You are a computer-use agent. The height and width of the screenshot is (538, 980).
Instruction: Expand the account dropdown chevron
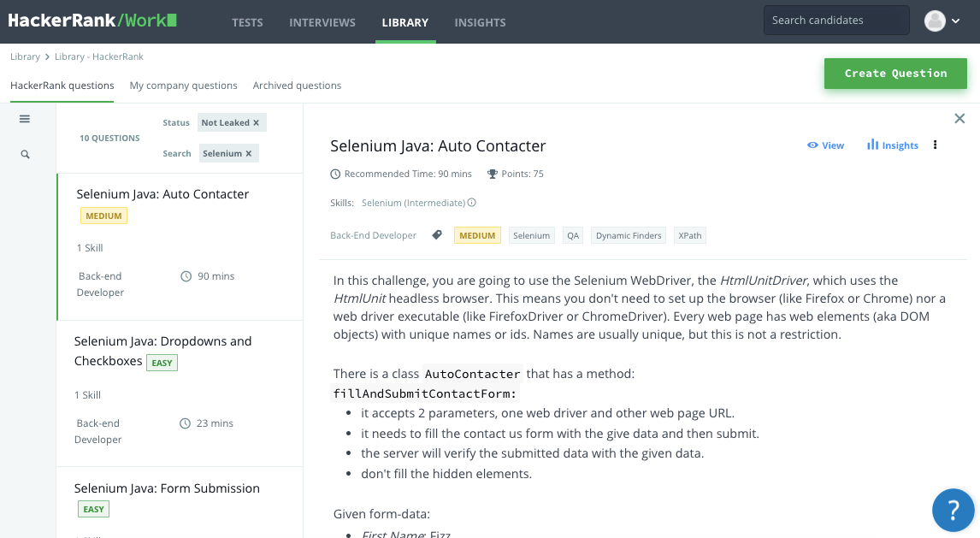tap(955, 21)
